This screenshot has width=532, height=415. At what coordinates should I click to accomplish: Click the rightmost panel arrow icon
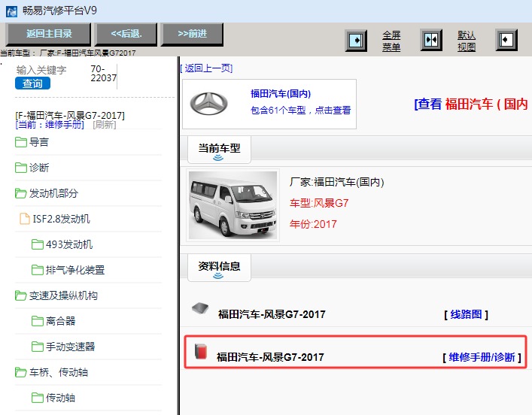pyautogui.click(x=506, y=40)
